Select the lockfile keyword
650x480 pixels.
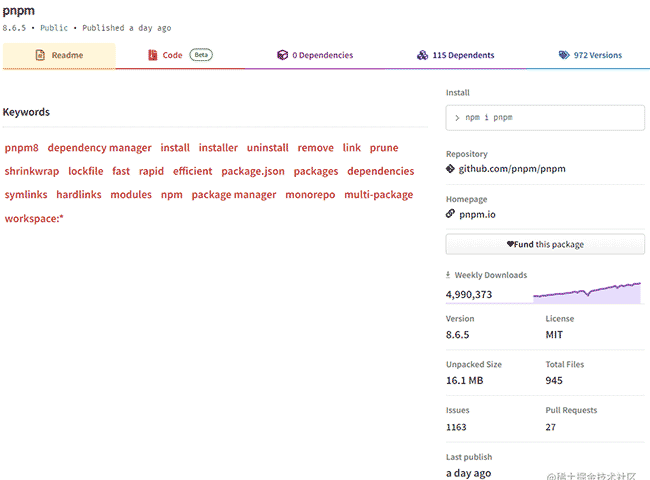pyautogui.click(x=86, y=171)
